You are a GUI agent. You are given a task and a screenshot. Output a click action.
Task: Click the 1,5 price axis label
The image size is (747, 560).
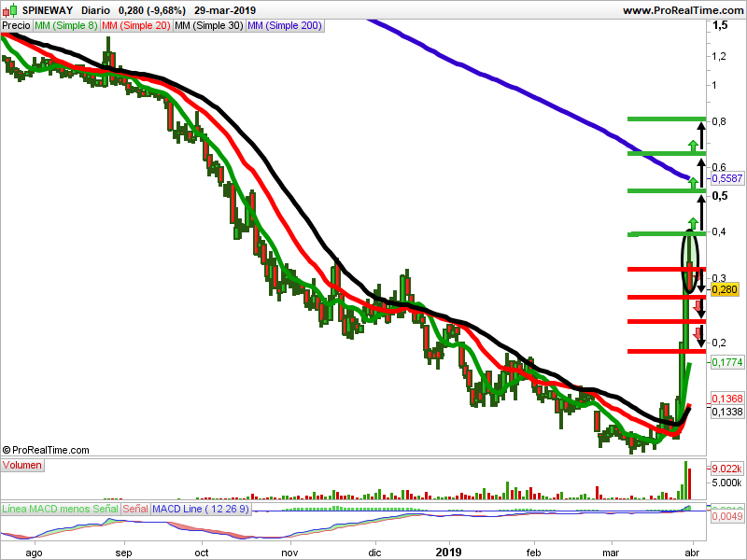click(x=720, y=25)
